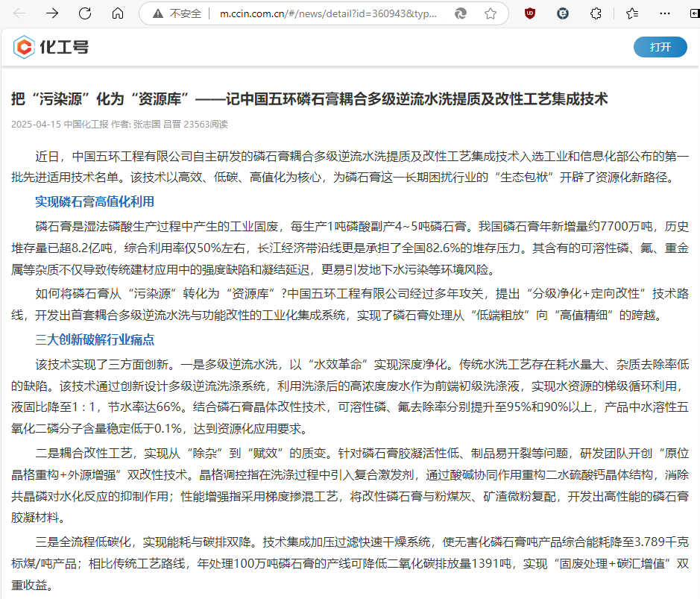The width and height of the screenshot is (700, 599).
Task: Open the browser three-dots settings menu
Action: (665, 14)
